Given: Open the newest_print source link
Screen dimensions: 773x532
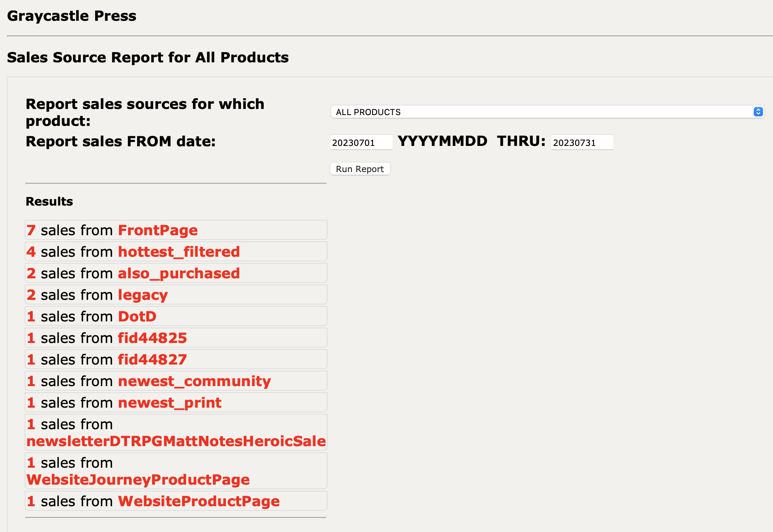Looking at the screenshot, I should tap(169, 403).
